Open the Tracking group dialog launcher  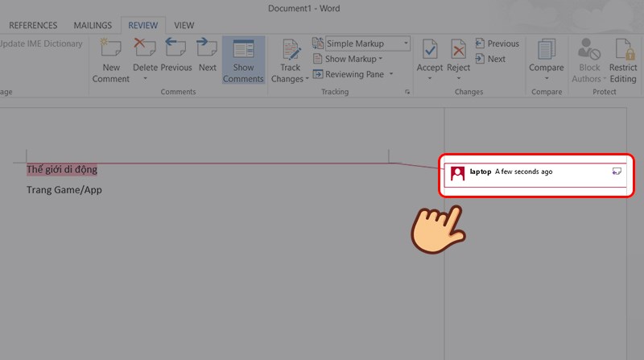[407, 92]
